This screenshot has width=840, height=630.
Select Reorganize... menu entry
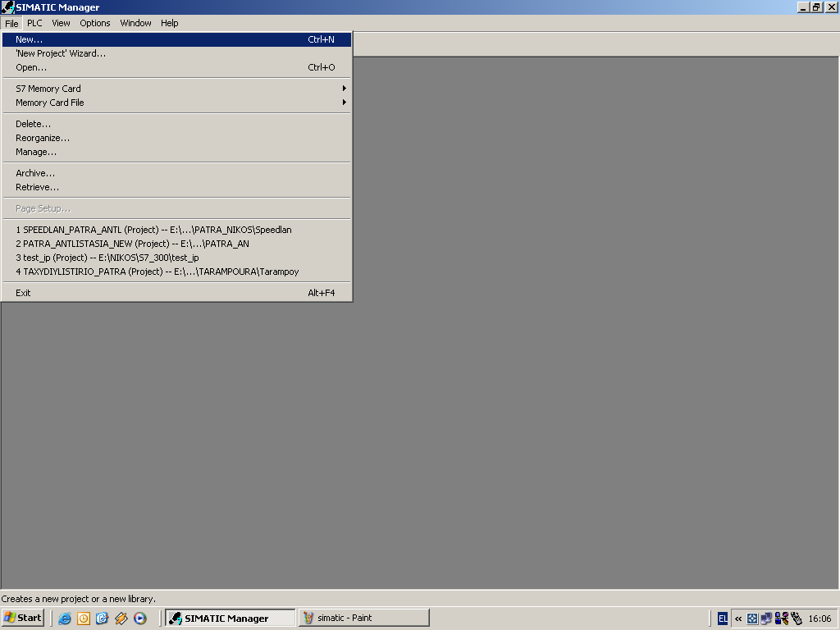(x=177, y=138)
